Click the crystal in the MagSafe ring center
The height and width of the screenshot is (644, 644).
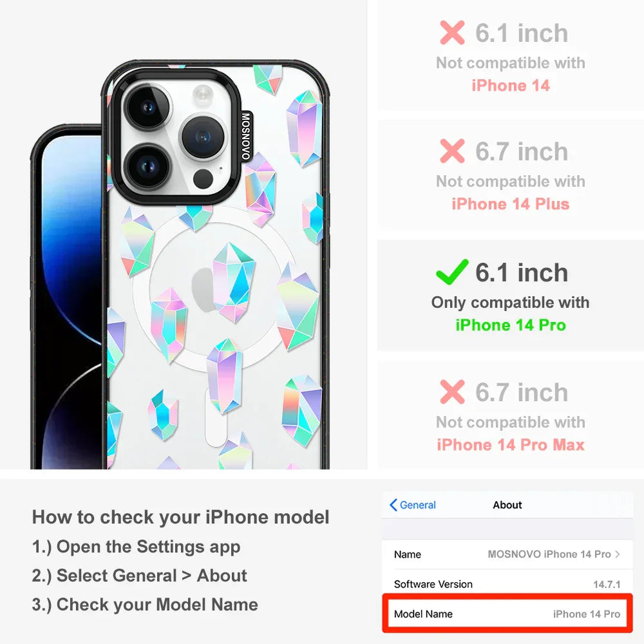pos(234,283)
